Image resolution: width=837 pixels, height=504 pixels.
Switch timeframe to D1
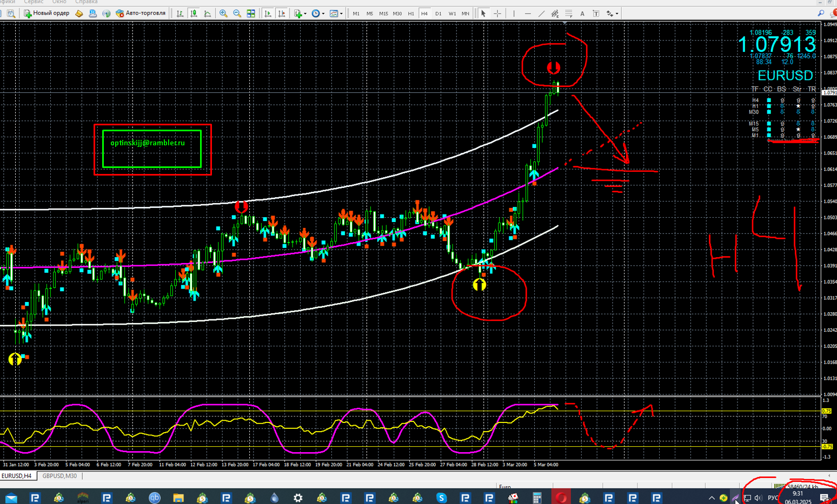tap(439, 14)
